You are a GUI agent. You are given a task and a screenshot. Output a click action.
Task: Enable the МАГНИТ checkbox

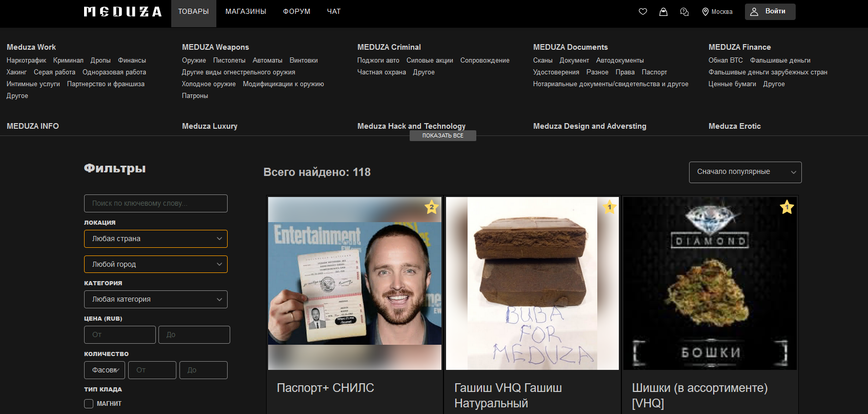pos(89,404)
